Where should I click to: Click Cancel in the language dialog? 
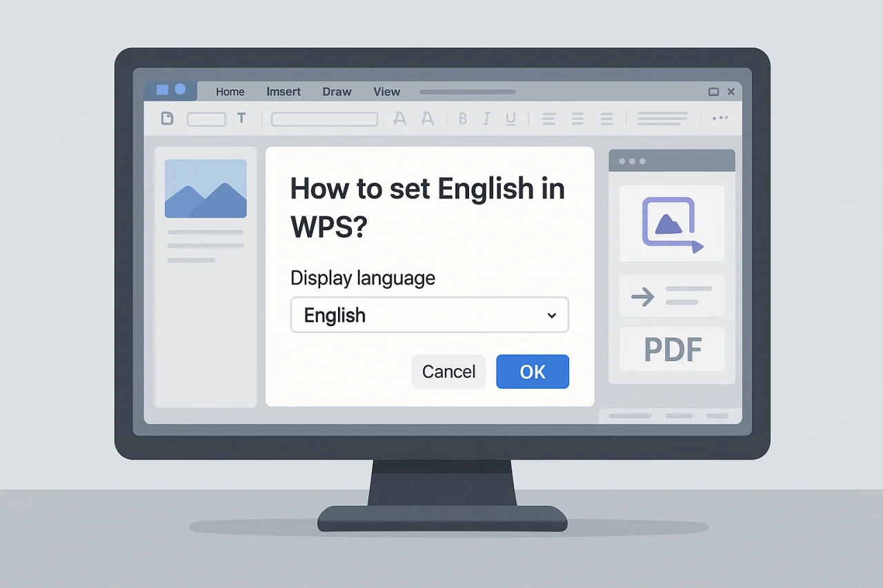(448, 372)
